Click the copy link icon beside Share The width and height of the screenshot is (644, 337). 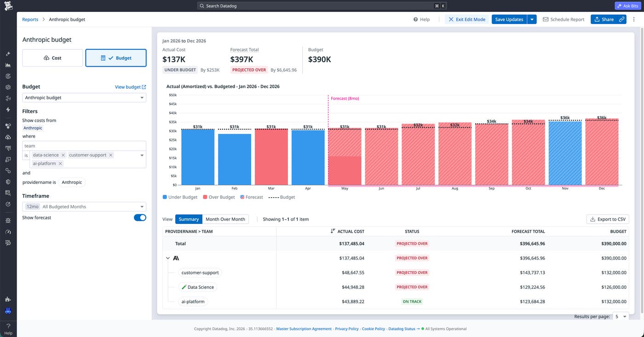pyautogui.click(x=621, y=19)
